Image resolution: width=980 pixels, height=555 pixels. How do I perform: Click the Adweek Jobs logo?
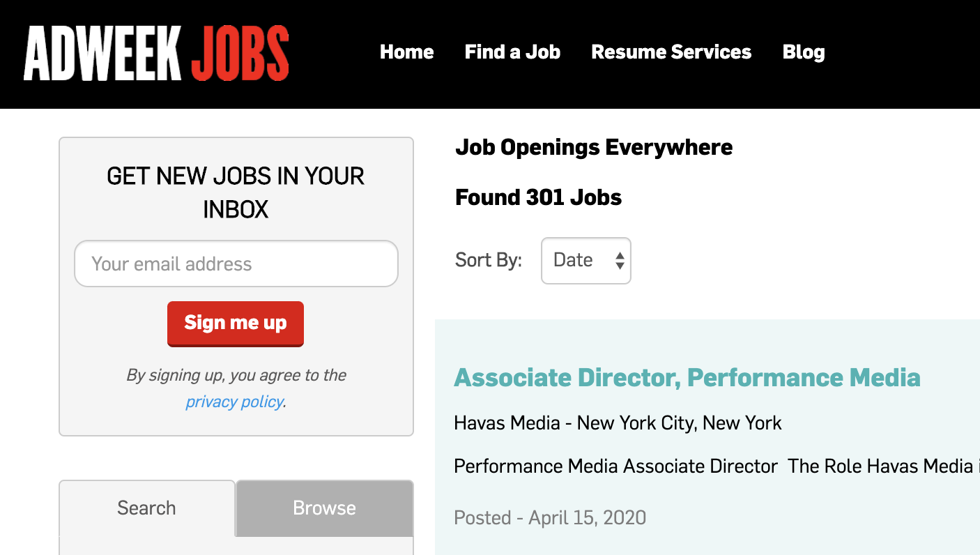click(156, 53)
